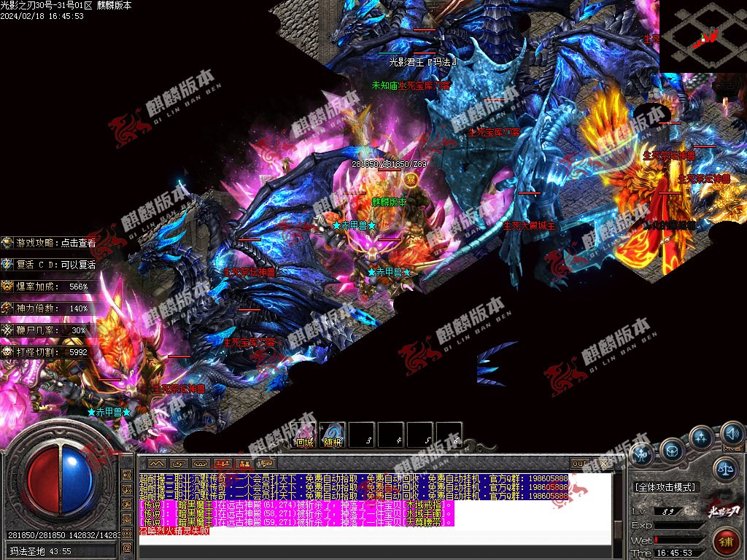Click the 'out' logout button

click(580, 463)
